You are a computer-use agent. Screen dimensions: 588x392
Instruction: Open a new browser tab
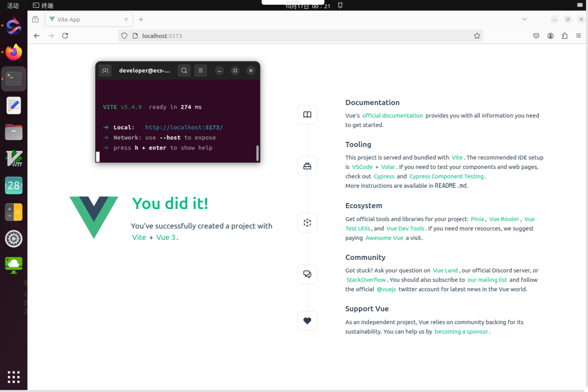141,19
